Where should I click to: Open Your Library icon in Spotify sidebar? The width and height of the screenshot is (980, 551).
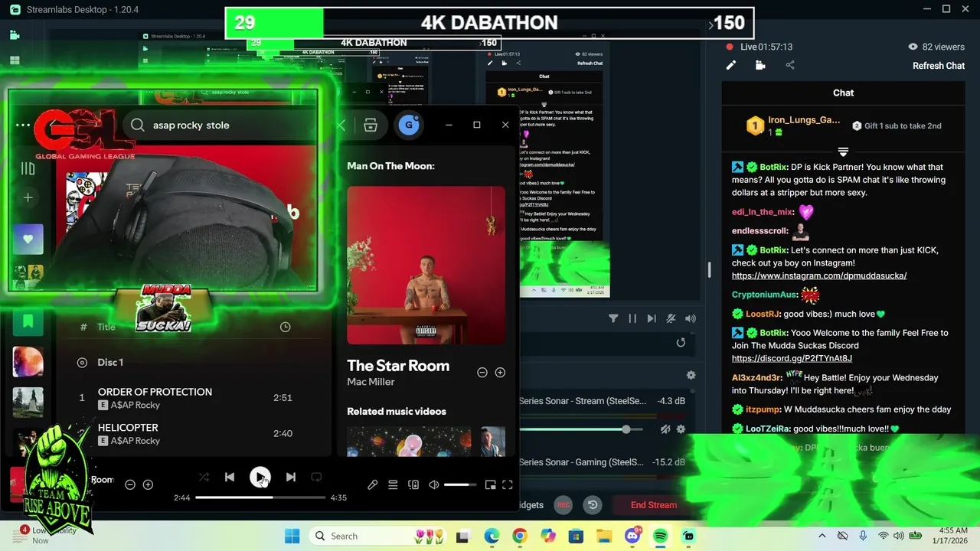point(28,168)
